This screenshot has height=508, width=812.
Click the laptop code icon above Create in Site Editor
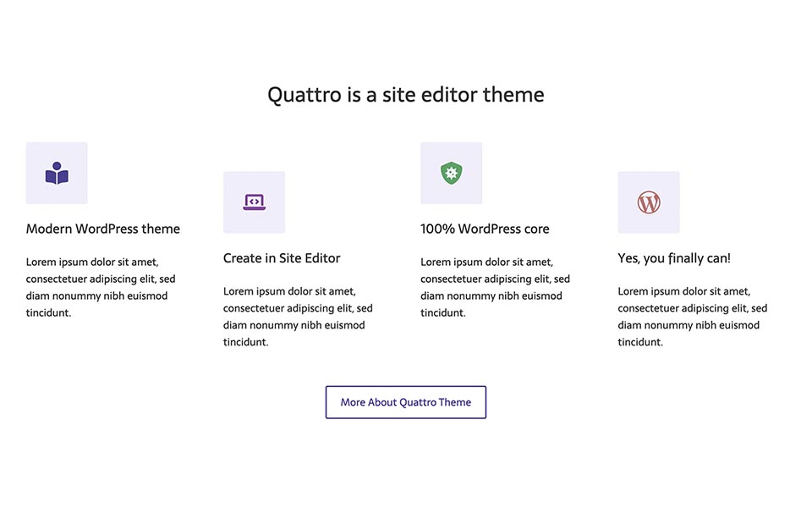255,202
